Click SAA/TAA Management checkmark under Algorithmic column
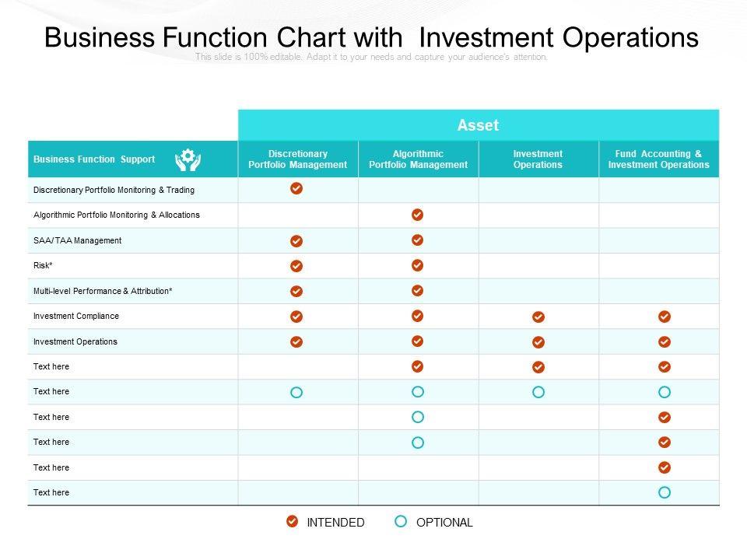Screen dimensions: 747x560 tap(417, 240)
